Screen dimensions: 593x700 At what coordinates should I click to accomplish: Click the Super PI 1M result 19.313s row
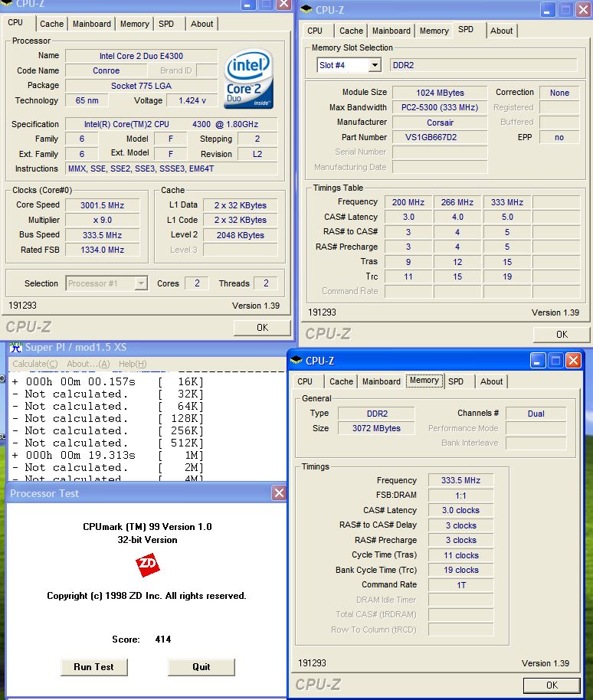(x=107, y=456)
